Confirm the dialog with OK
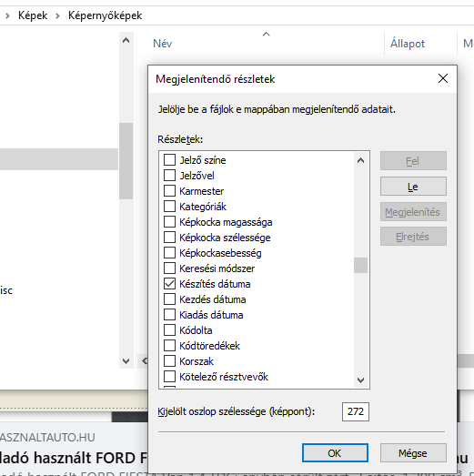 (x=335, y=453)
